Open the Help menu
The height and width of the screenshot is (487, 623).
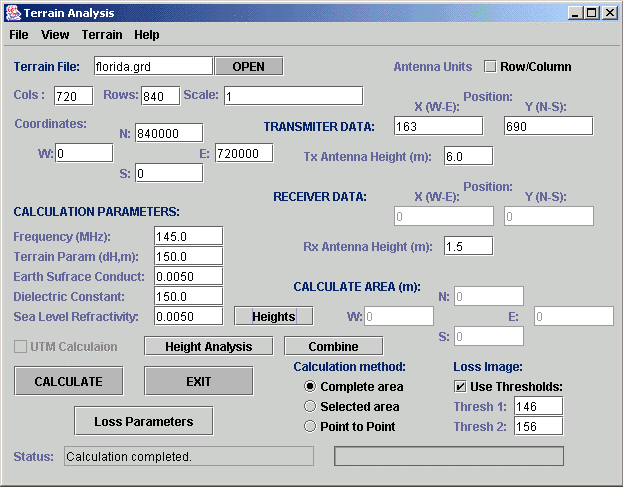[147, 35]
